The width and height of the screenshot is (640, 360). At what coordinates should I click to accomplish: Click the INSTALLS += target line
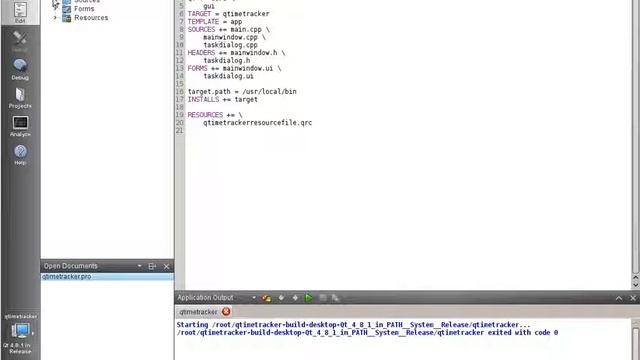pyautogui.click(x=222, y=99)
